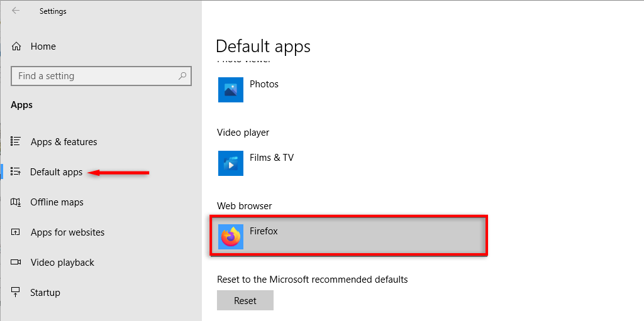Open Apps & features section
Screen dimensions: 644x321
point(64,142)
